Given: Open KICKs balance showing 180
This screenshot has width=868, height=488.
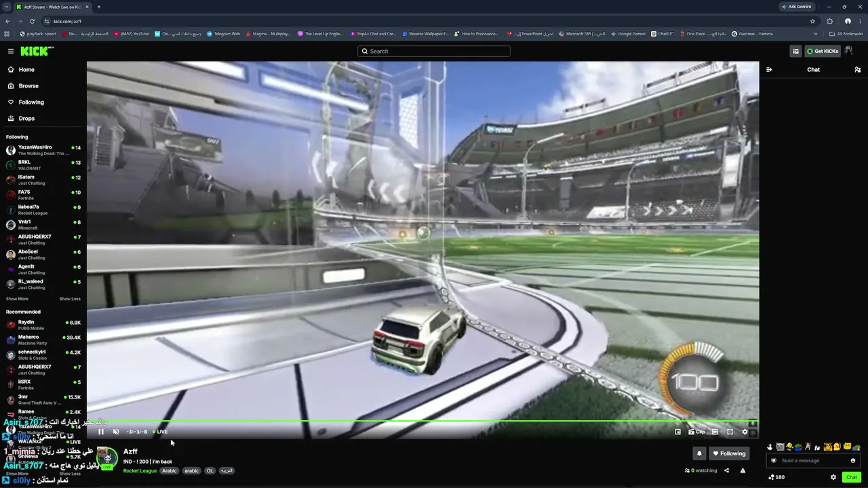Looking at the screenshot, I should coord(776,477).
